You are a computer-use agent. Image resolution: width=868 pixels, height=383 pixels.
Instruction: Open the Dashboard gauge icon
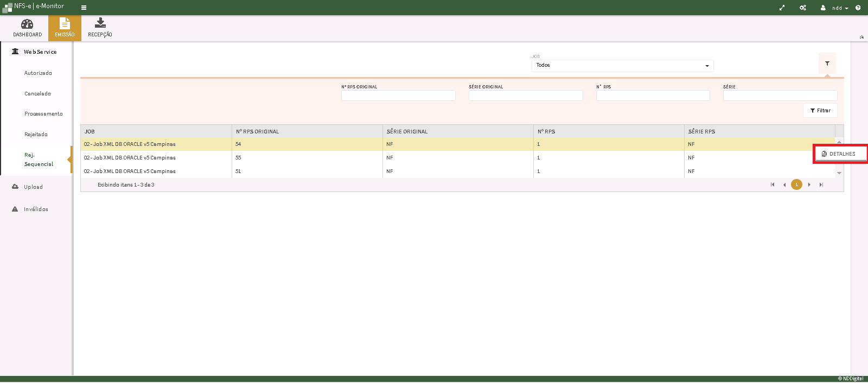[x=27, y=24]
